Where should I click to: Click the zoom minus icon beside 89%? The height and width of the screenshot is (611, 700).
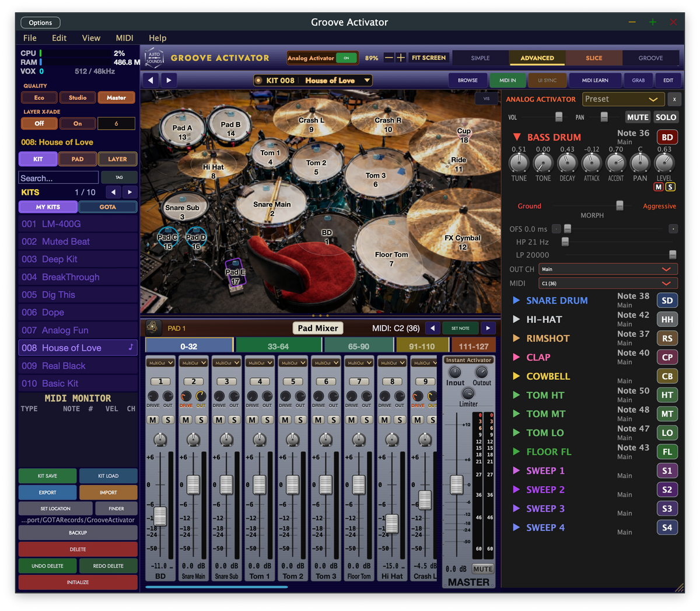click(x=389, y=57)
